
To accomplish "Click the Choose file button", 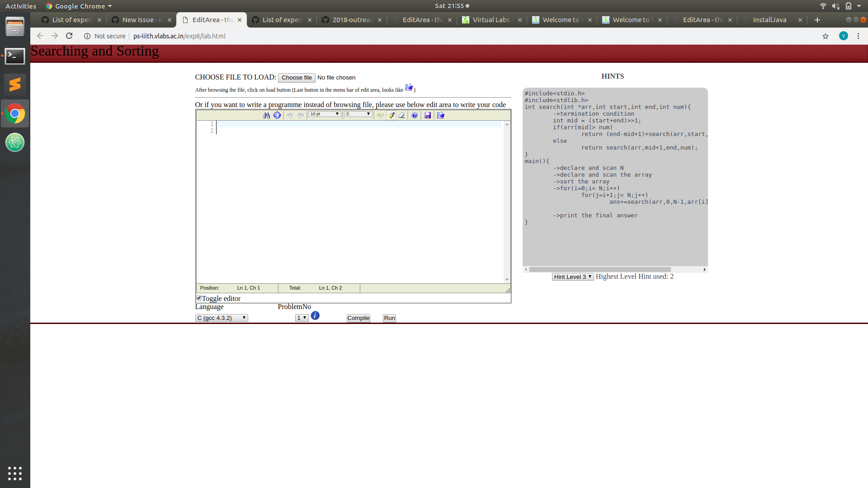I will (x=296, y=77).
